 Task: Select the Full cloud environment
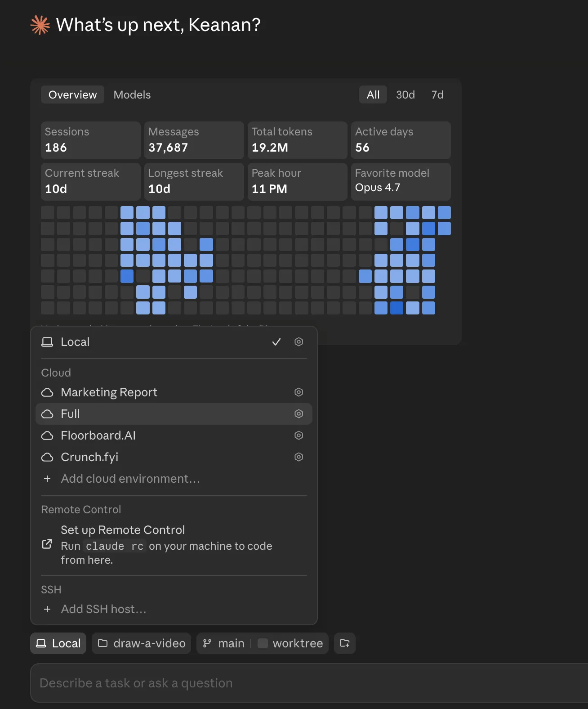pyautogui.click(x=174, y=414)
